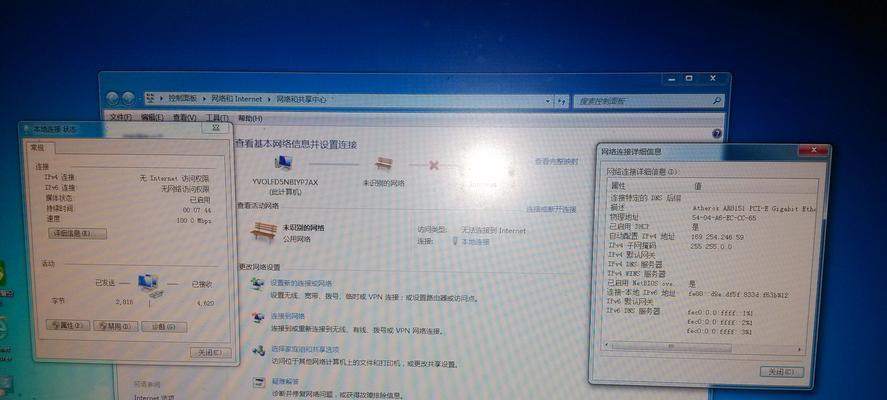This screenshot has width=887, height=400.
Task: Select the 物理地址 row in connection details
Action: click(x=713, y=217)
